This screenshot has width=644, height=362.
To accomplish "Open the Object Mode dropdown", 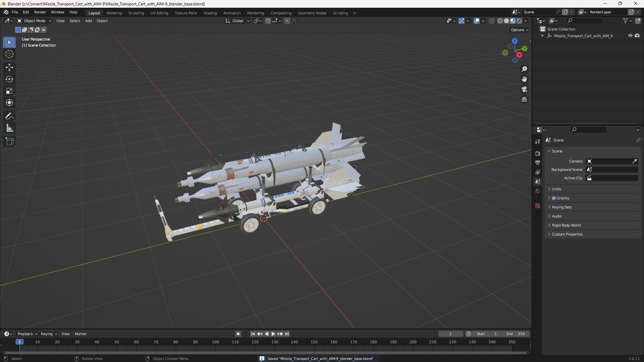I will click(x=34, y=21).
